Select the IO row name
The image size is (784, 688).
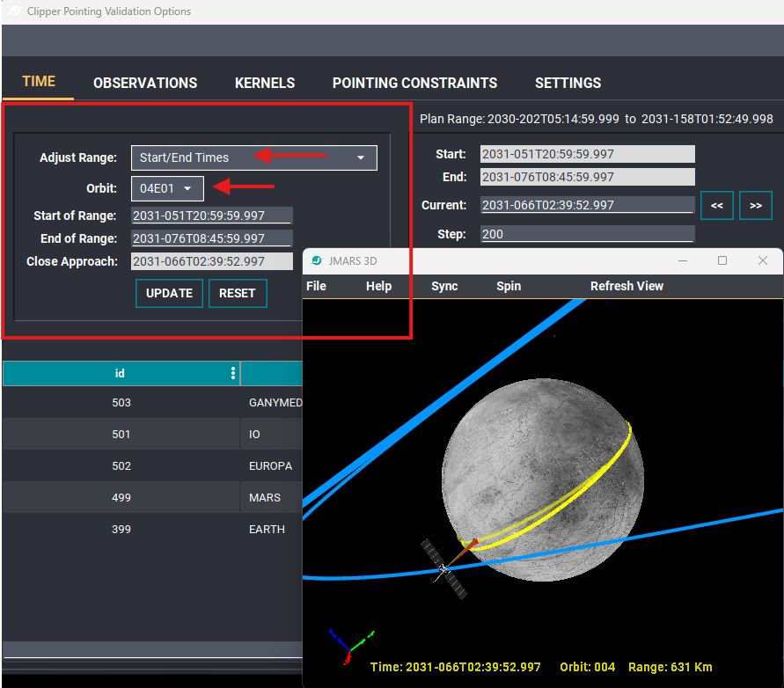254,435
